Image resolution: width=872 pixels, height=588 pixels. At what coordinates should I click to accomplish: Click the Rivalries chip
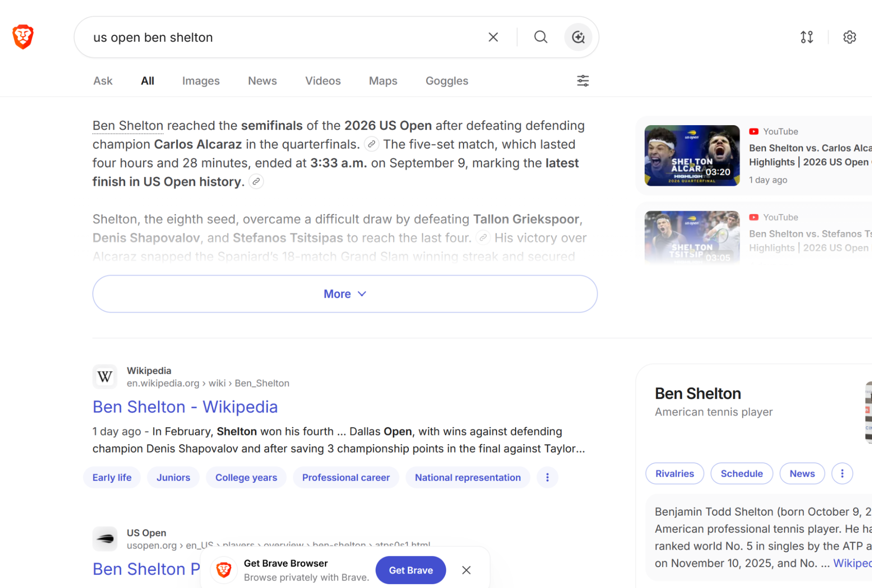[674, 473]
